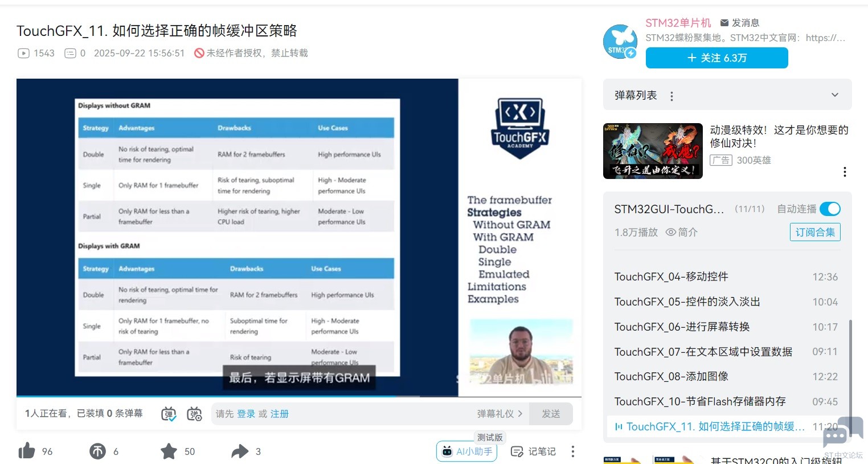This screenshot has height=464, width=868.
Task: Open the 弹幕列表 three-dot options menu
Action: pos(672,96)
